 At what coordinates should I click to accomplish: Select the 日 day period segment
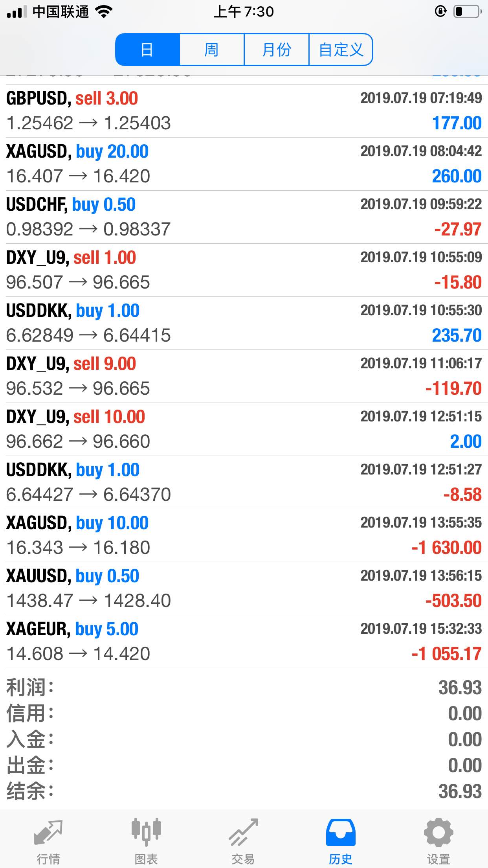pos(148,50)
